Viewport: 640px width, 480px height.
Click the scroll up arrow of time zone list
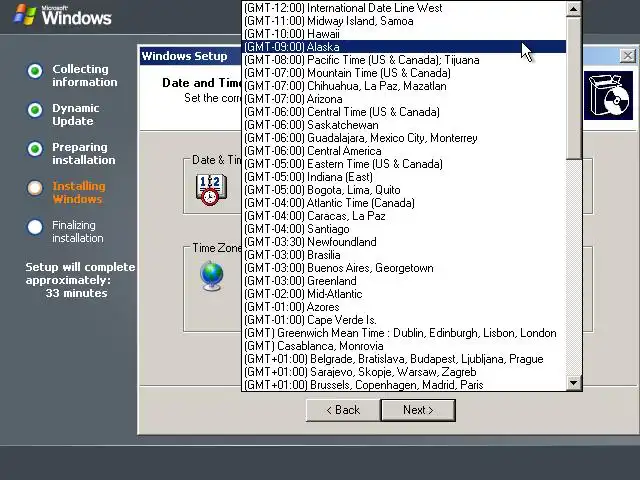573,9
